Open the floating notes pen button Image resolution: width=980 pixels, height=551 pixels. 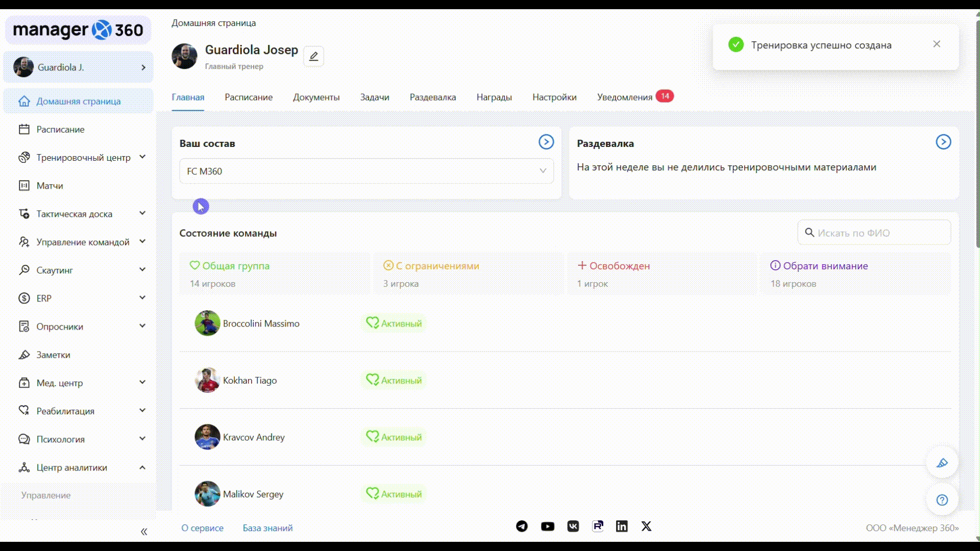tap(942, 463)
